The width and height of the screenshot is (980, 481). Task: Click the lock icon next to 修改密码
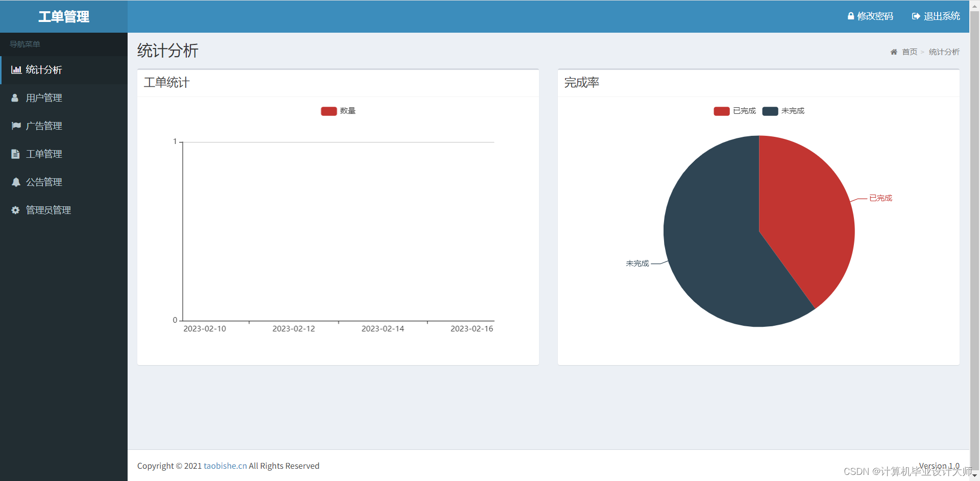851,16
